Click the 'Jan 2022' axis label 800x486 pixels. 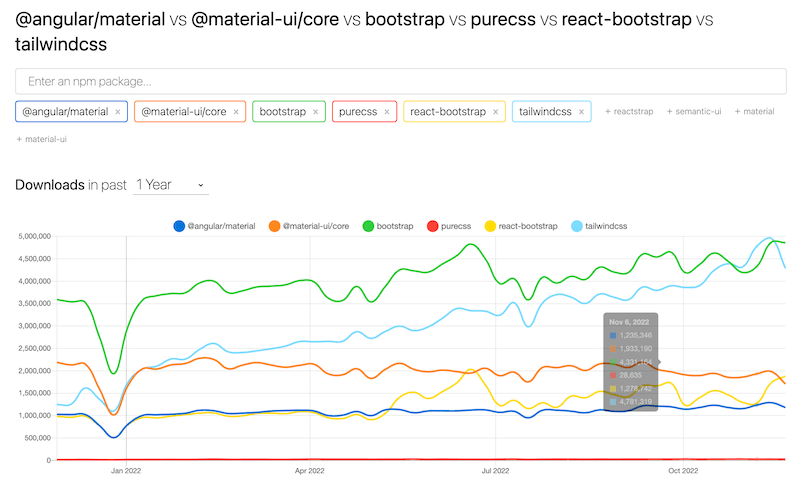point(126,471)
